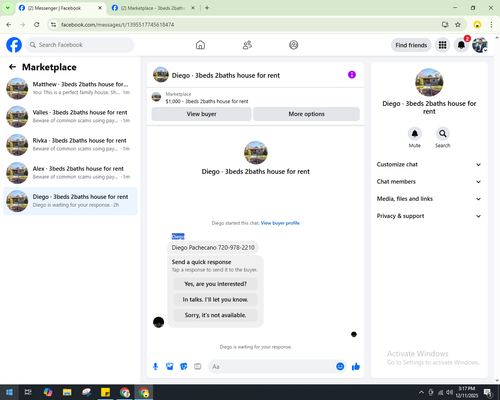Open the Facebook menu grid icon
Viewport: 500px width, 400px height.
(442, 45)
